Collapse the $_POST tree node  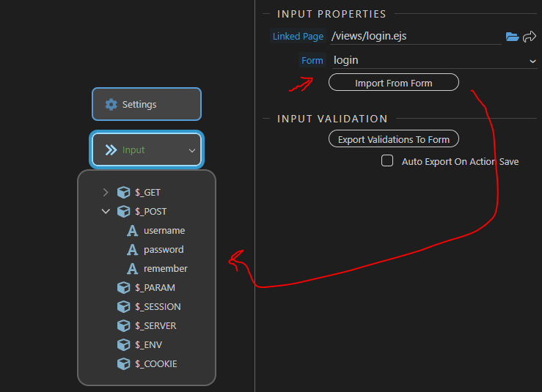(106, 211)
